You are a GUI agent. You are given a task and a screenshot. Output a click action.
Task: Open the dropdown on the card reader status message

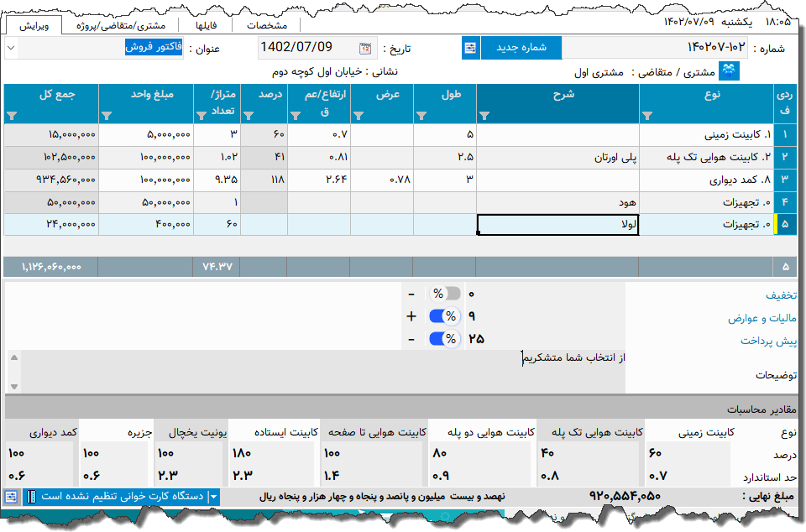(x=212, y=496)
